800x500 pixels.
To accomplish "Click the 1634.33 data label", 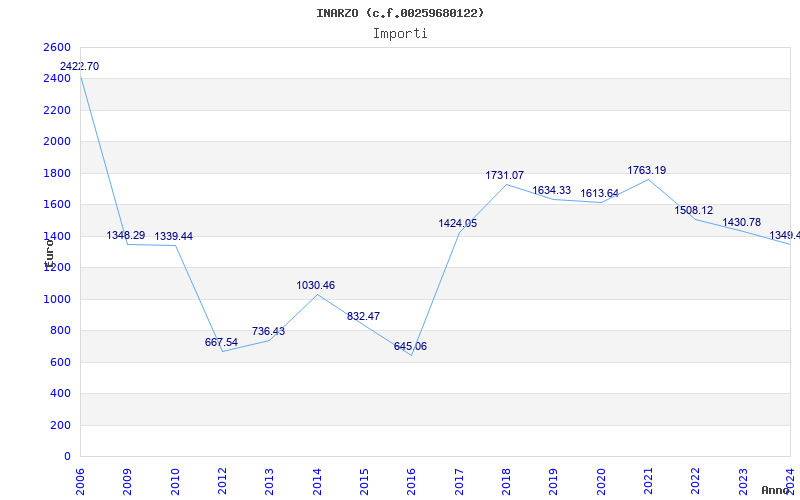I will (552, 190).
